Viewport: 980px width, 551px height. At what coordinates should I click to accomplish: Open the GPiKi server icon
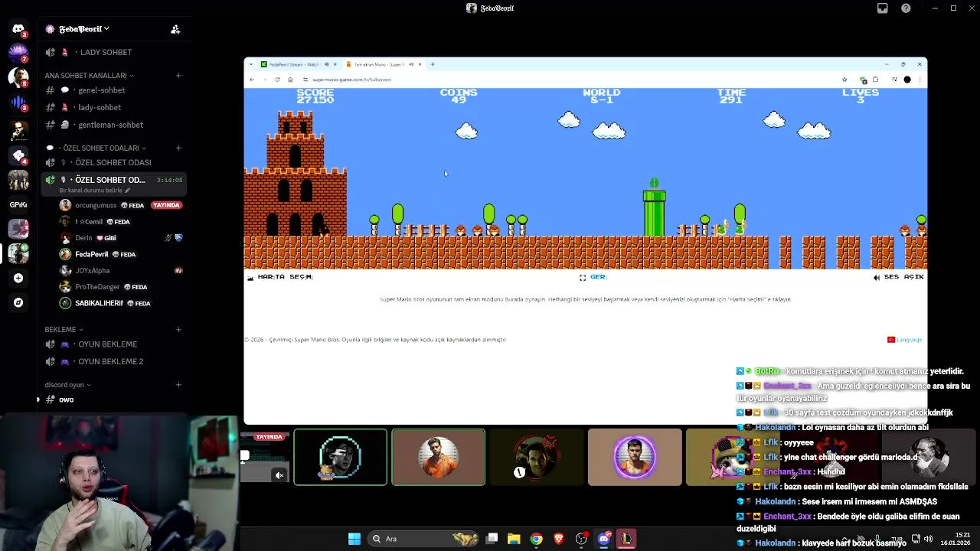coord(18,204)
